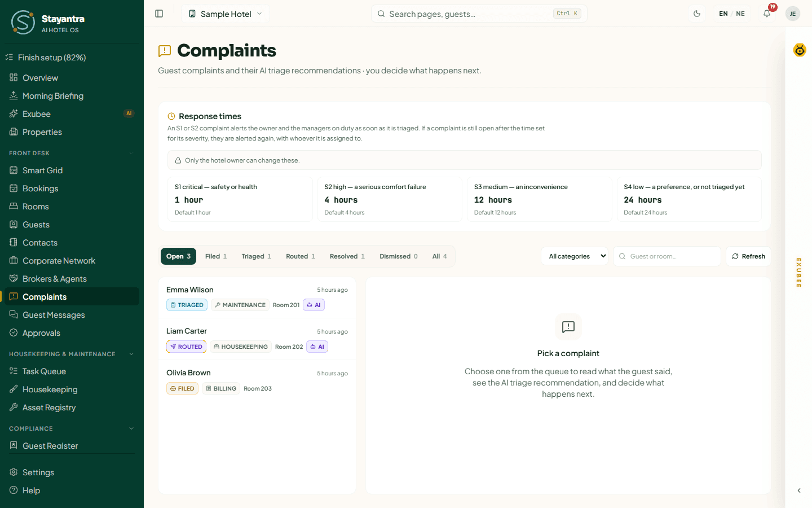Open Exubee AI page
The height and width of the screenshot is (508, 812).
tap(72, 114)
